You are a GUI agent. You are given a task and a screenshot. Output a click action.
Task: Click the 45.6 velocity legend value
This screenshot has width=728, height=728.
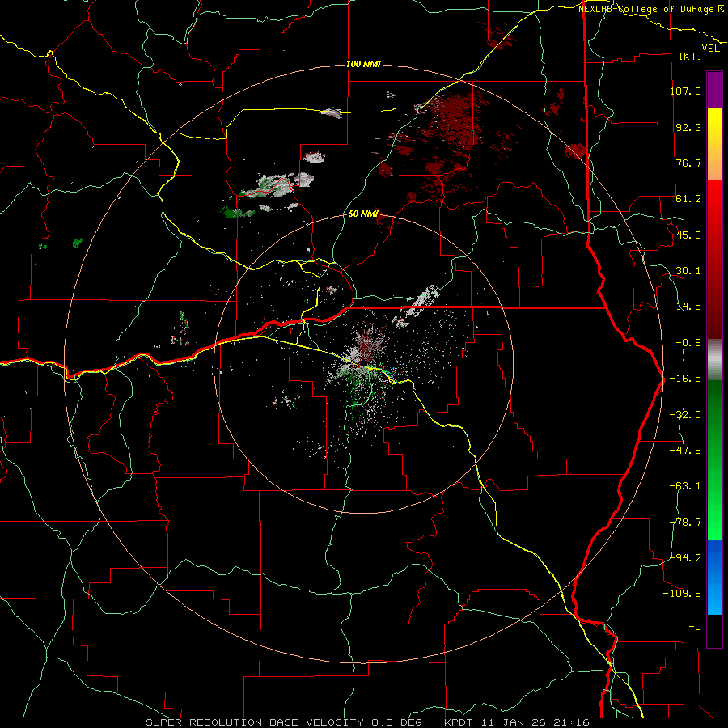pos(688,235)
